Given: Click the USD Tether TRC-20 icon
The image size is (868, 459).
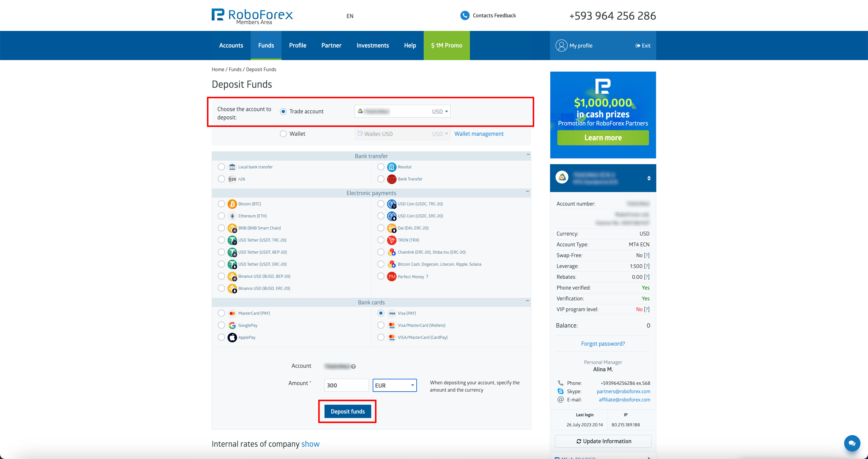Looking at the screenshot, I should pos(232,241).
